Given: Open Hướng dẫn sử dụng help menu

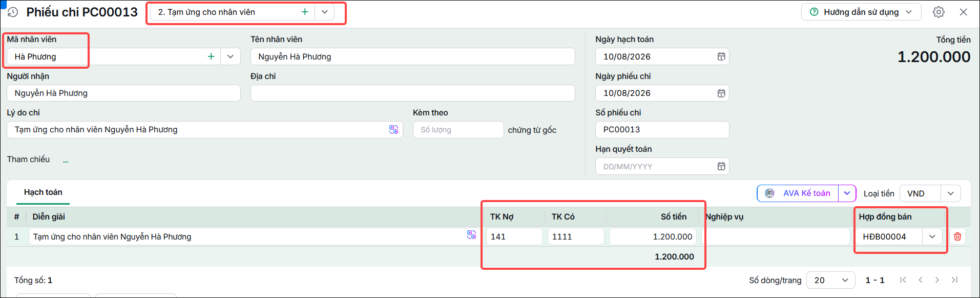Looking at the screenshot, I should [861, 12].
